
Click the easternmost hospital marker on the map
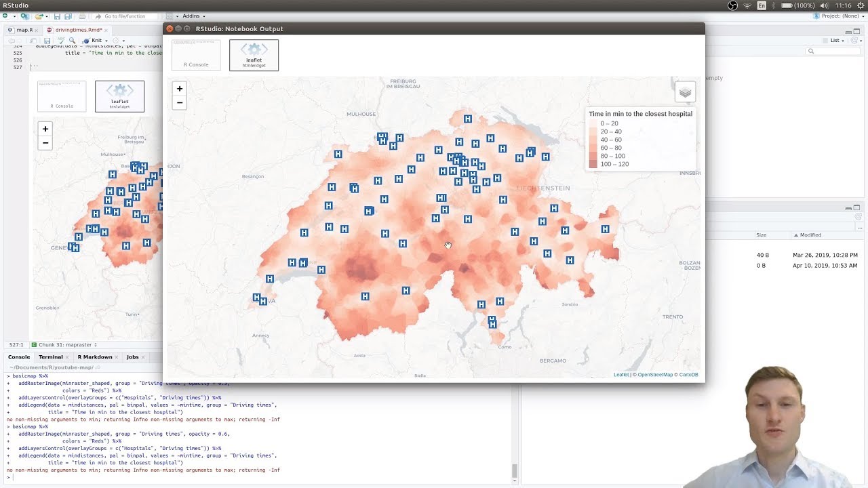point(605,229)
